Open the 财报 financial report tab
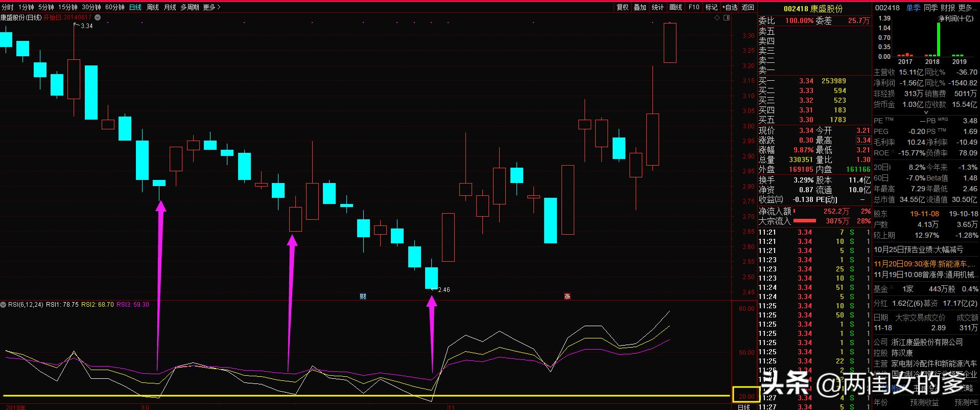Image resolution: width=980 pixels, height=410 pixels. 948,8
